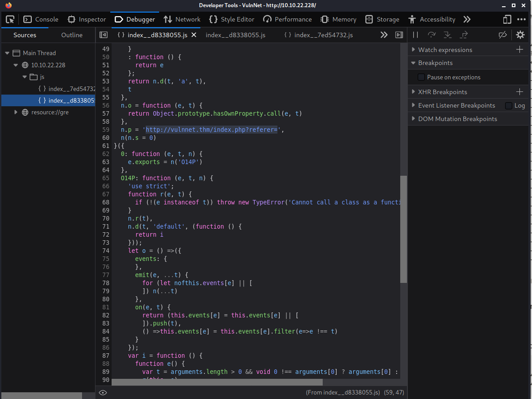The image size is (532, 399).
Task: Select the unformatted index__d8338055.js tab
Action: point(235,35)
